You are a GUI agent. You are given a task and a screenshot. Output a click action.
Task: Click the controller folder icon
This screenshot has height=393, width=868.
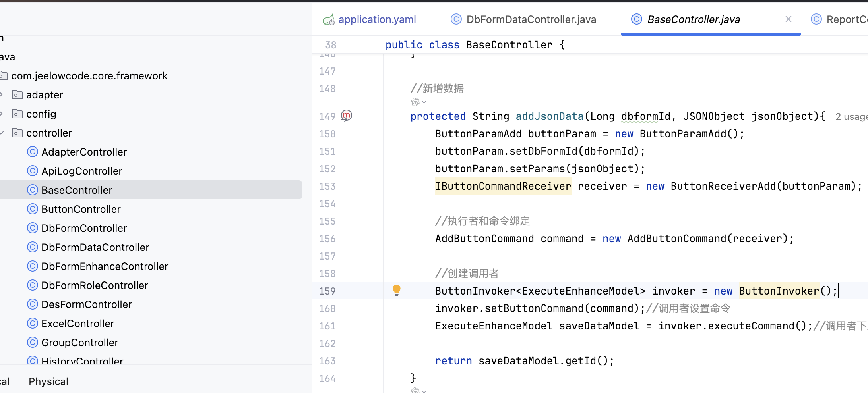[17, 133]
